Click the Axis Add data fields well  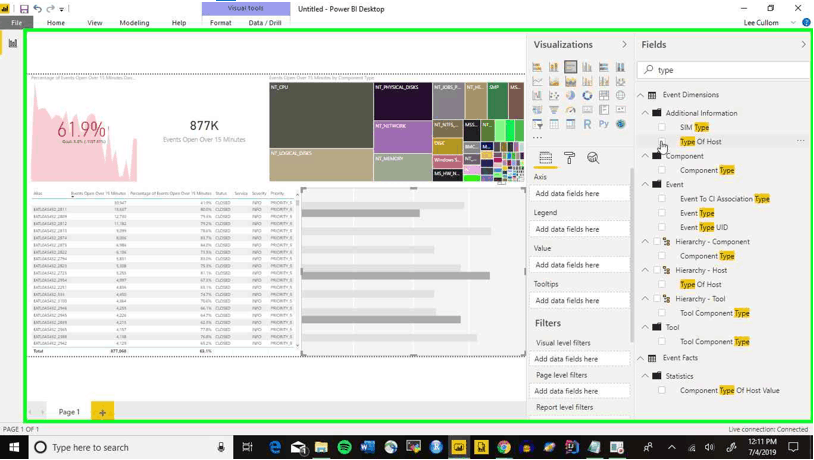(579, 194)
